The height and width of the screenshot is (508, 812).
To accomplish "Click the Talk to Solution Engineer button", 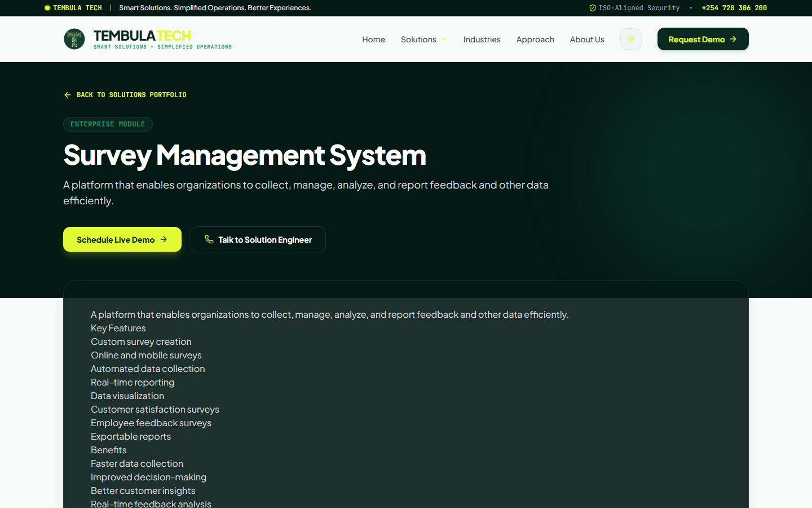I will [258, 239].
